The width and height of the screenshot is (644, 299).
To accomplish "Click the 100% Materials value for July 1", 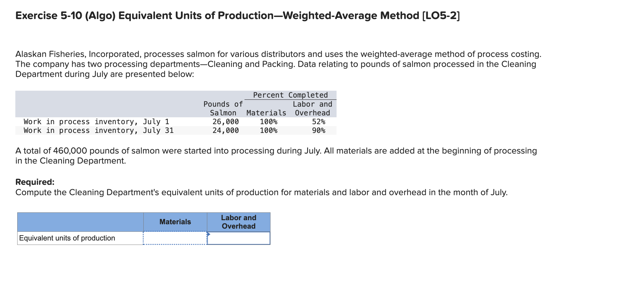I will 268,122.
